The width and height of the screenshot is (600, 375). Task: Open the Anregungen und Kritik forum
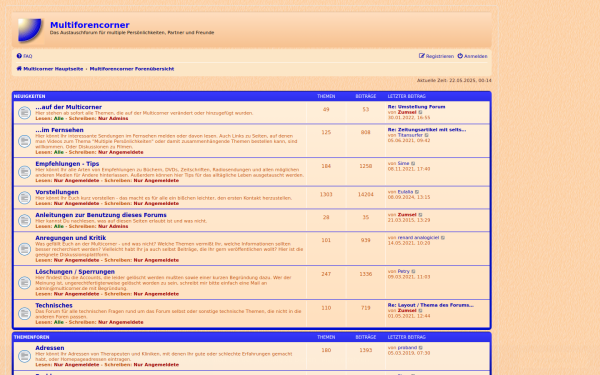pos(70,238)
